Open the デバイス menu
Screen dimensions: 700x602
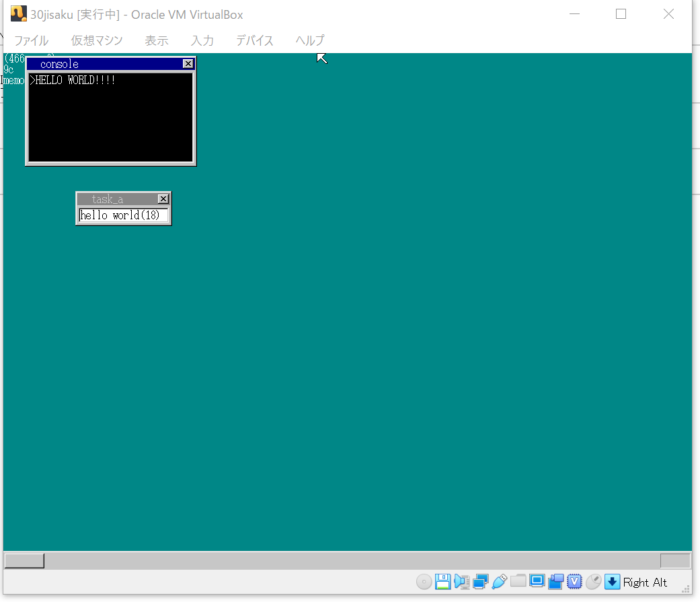pos(254,40)
